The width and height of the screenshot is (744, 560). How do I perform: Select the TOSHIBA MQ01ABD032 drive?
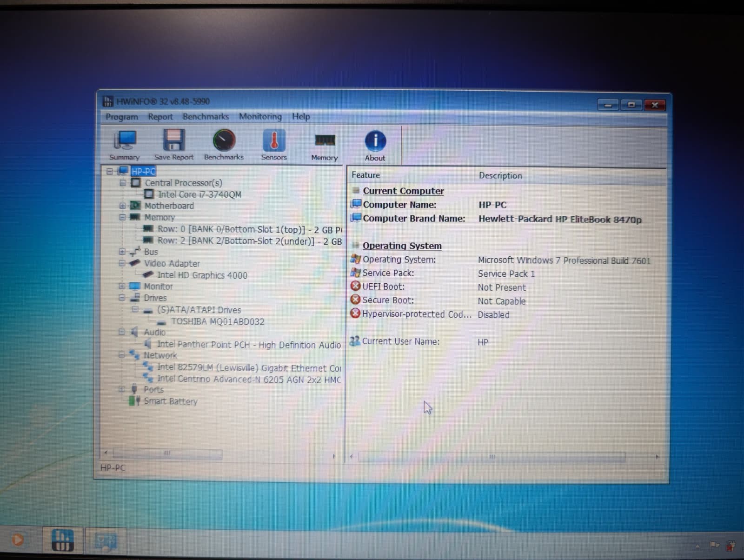pos(218,321)
